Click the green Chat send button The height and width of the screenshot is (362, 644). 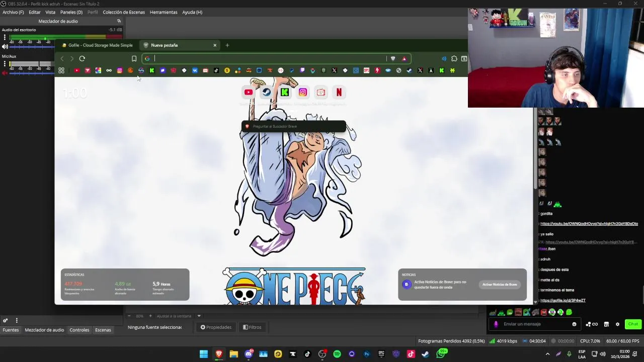click(x=632, y=324)
